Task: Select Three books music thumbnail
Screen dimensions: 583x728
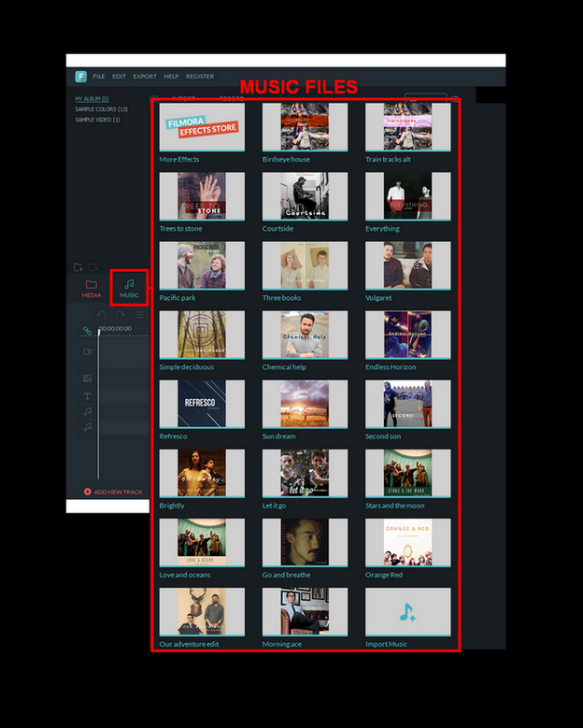Action: click(305, 265)
